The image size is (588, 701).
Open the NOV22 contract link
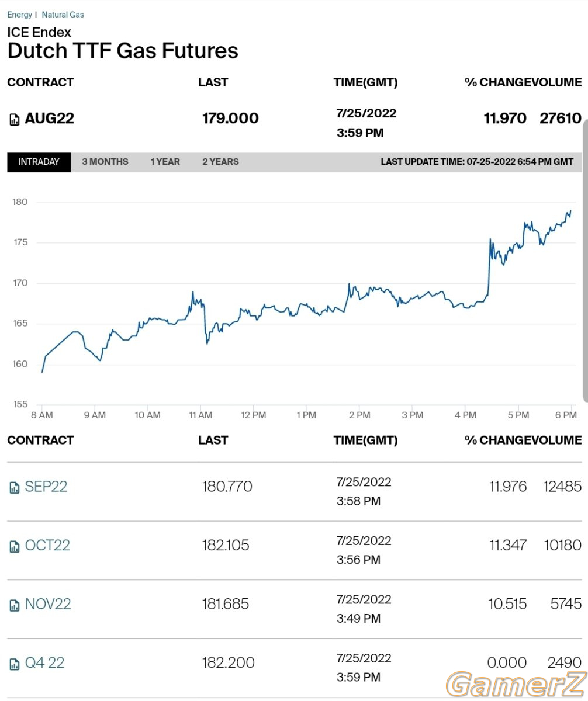48,604
